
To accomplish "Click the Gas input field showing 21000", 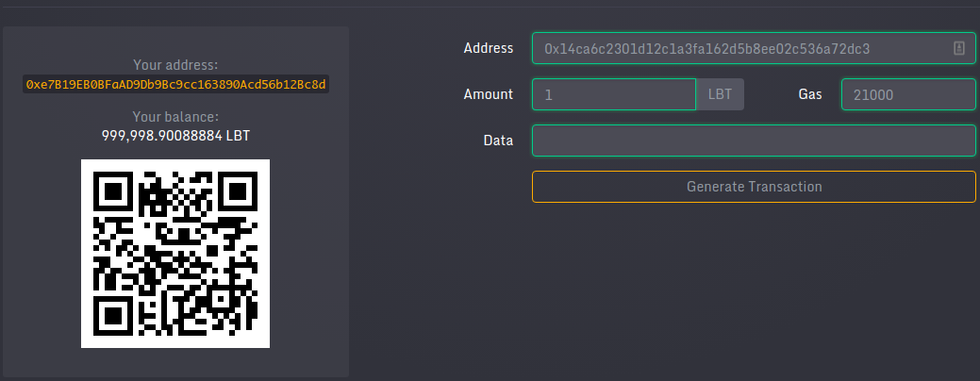I will (908, 94).
